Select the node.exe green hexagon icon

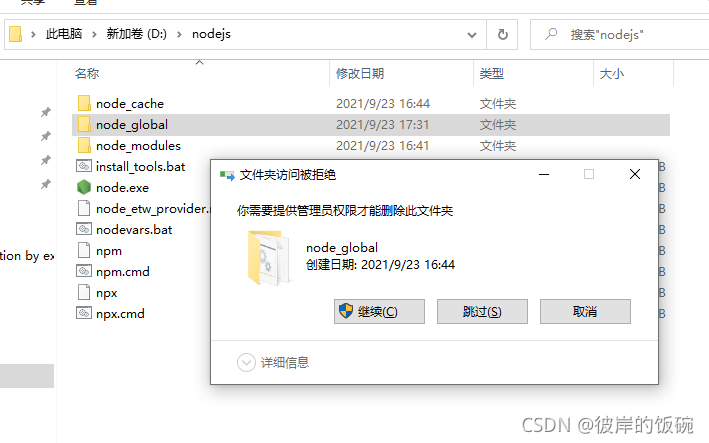pyautogui.click(x=84, y=188)
